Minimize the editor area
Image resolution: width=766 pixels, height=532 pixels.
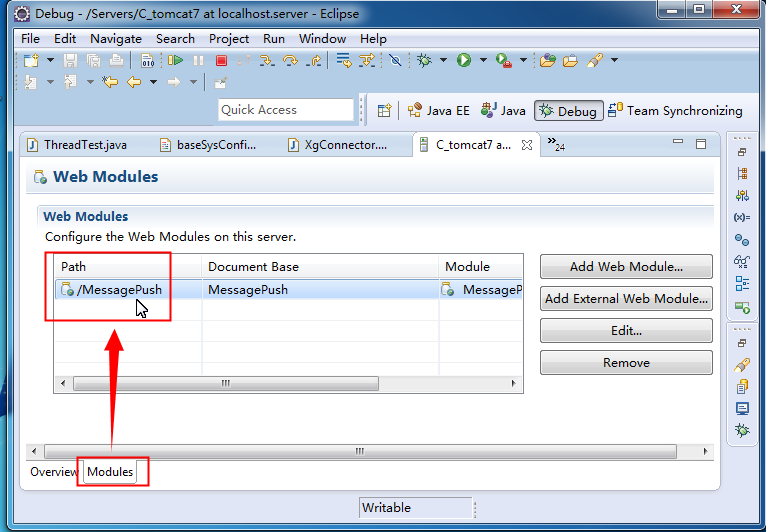pyautogui.click(x=678, y=142)
